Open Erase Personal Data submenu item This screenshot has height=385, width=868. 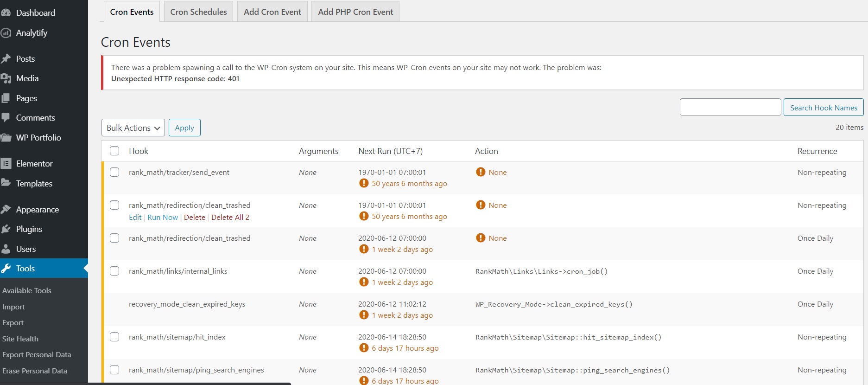point(35,371)
